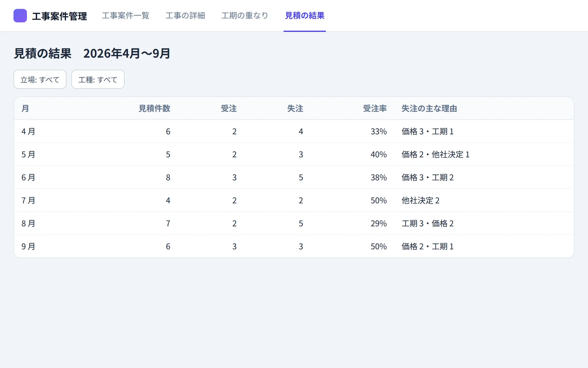Go to the 工期の重なり tab

point(245,16)
